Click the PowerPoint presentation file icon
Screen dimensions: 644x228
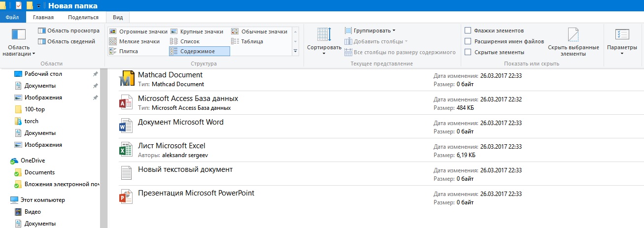[127, 197]
